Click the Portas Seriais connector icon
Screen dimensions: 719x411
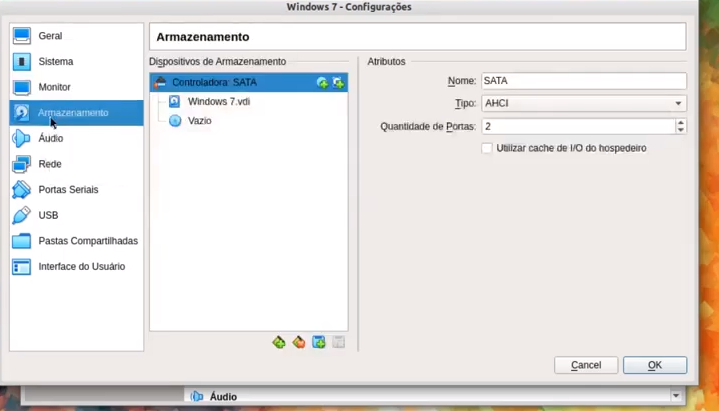point(22,190)
